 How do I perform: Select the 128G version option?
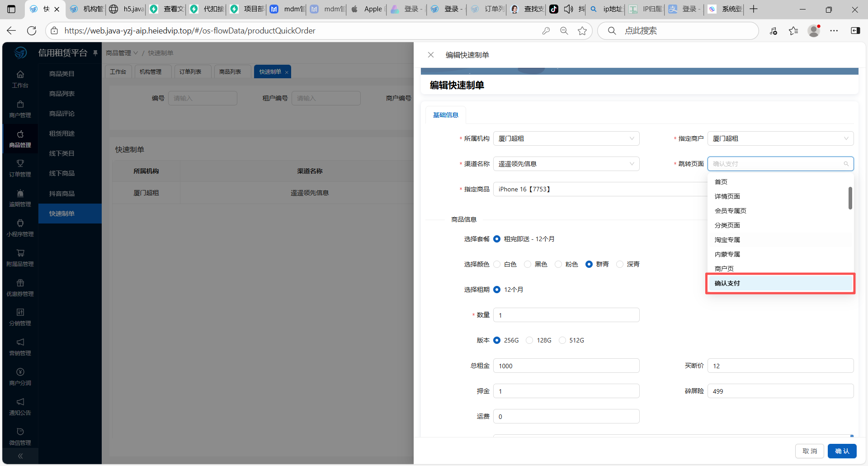[529, 340]
